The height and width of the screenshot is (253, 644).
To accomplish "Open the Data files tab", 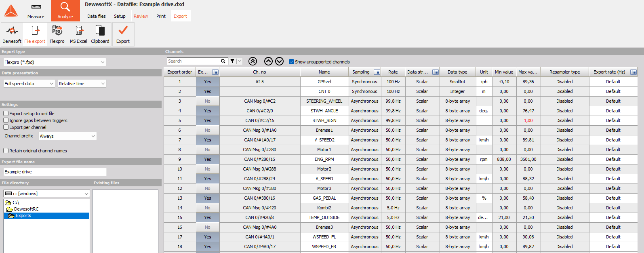I will tap(97, 16).
